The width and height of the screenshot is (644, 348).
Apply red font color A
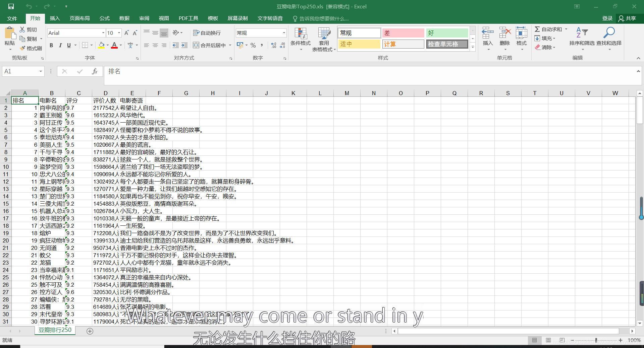click(x=114, y=45)
